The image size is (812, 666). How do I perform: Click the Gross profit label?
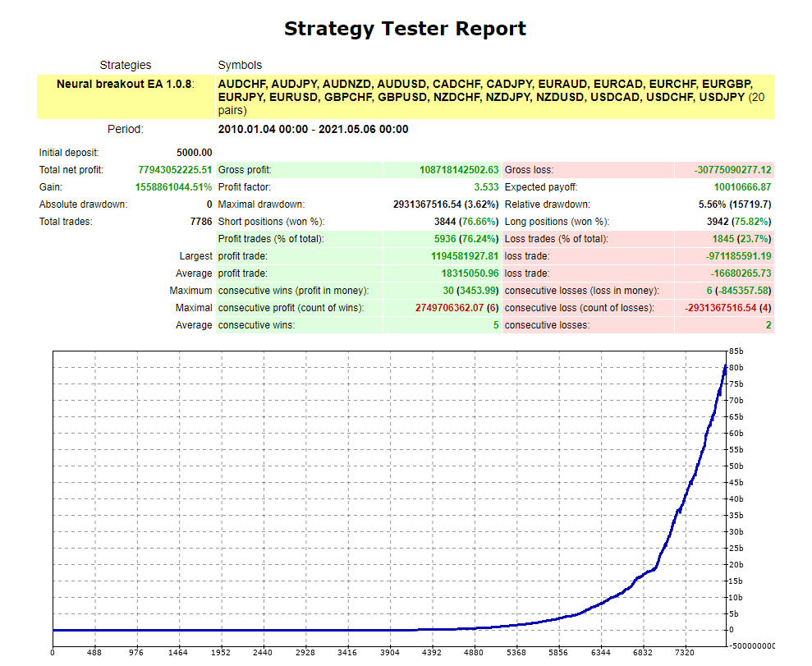(245, 170)
